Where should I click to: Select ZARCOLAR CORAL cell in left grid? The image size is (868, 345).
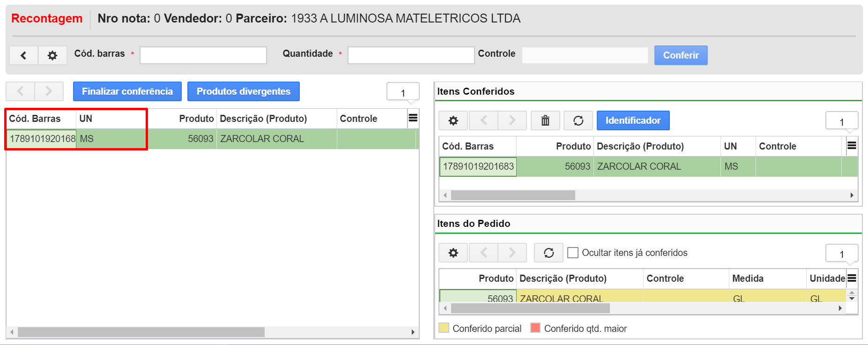276,139
